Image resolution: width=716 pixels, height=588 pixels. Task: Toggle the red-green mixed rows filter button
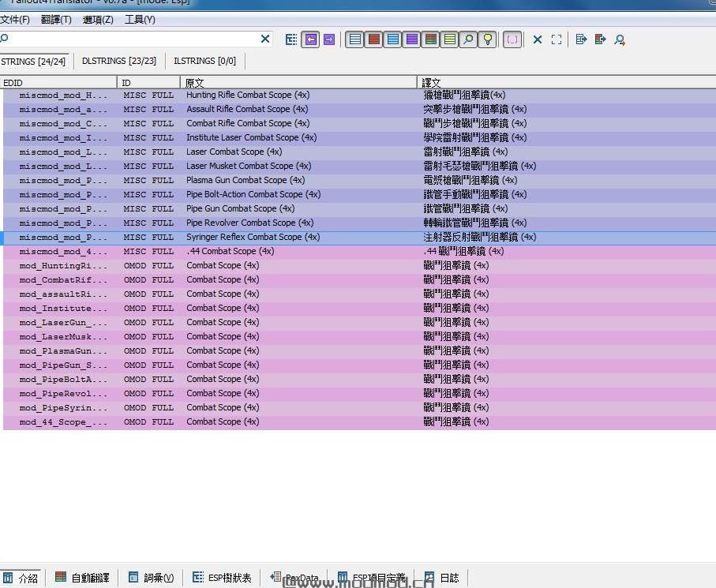point(430,39)
